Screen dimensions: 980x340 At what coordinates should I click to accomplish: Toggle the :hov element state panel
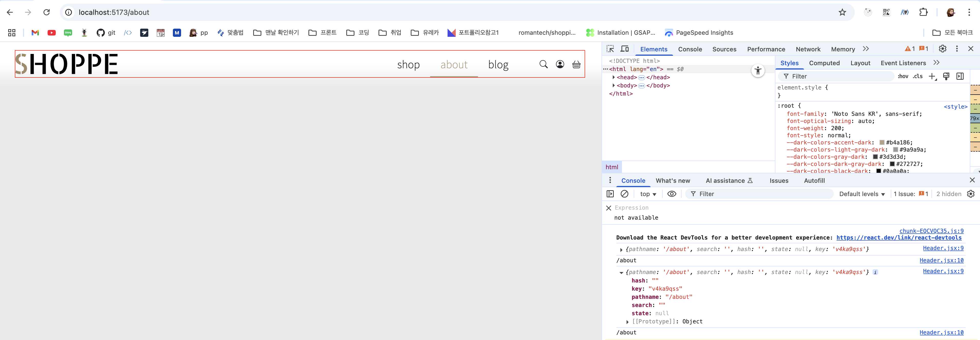pyautogui.click(x=903, y=76)
